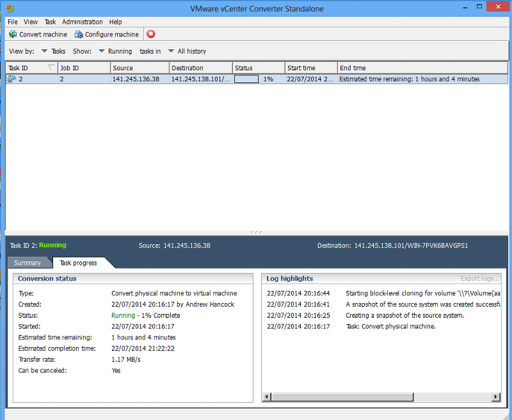The image size is (512, 420).
Task: Click the Created value by Andrew Hancock
Action: pyautogui.click(x=173, y=304)
